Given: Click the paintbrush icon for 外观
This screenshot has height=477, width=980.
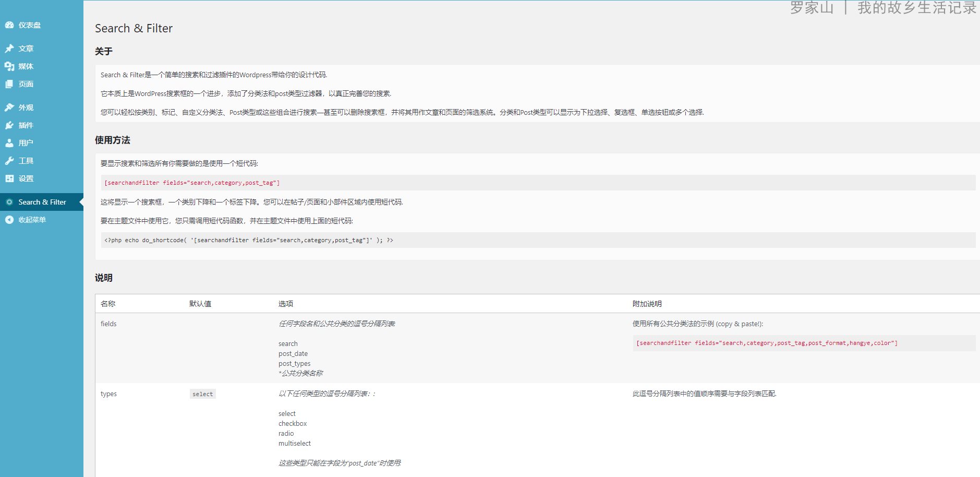Looking at the screenshot, I should coord(9,108).
